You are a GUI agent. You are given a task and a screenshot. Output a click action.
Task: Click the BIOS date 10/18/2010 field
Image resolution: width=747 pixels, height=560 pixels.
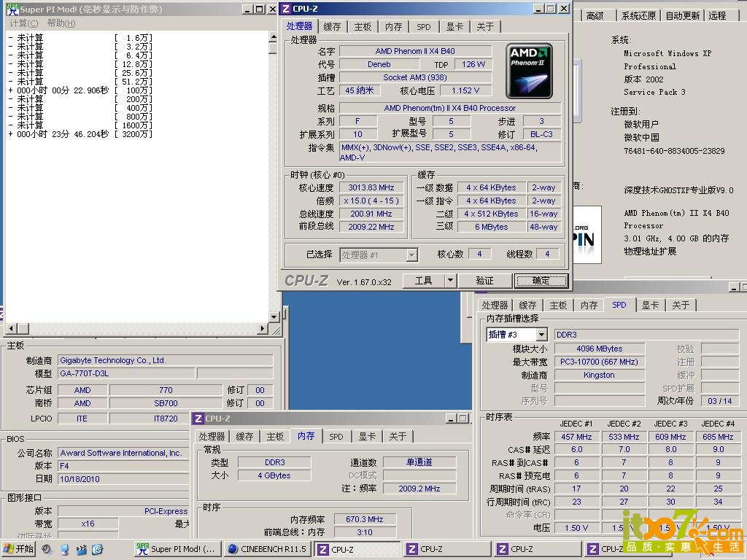pos(124,479)
